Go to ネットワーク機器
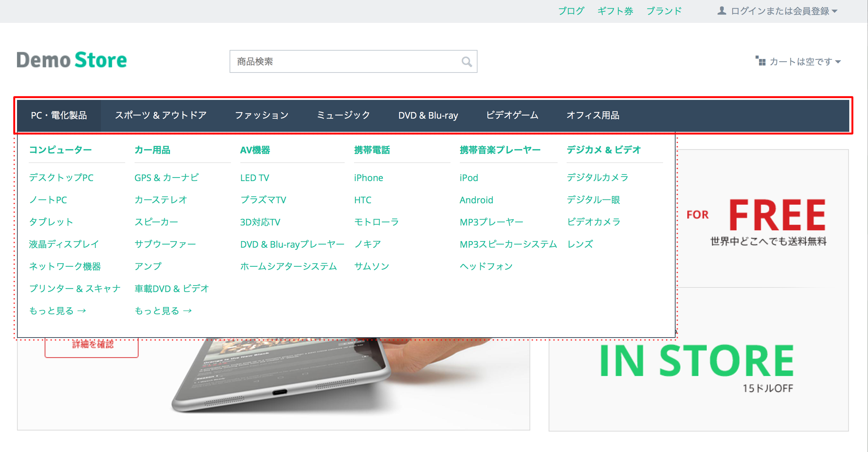This screenshot has width=868, height=452. click(65, 267)
